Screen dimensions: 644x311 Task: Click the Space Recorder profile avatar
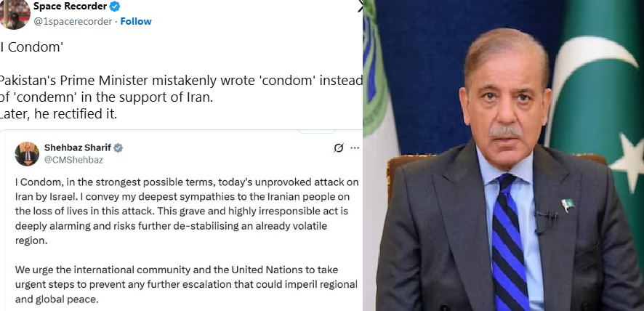coord(14,15)
